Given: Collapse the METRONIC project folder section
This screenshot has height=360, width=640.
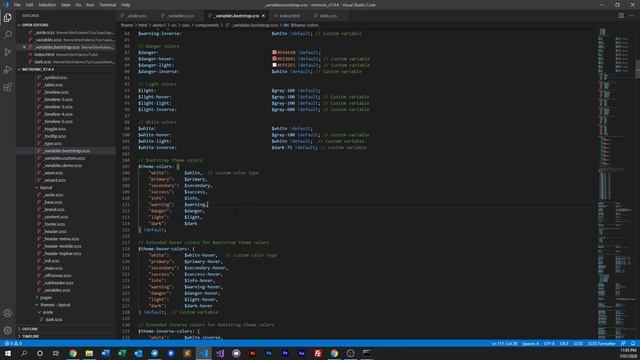Looking at the screenshot, I should (38, 69).
